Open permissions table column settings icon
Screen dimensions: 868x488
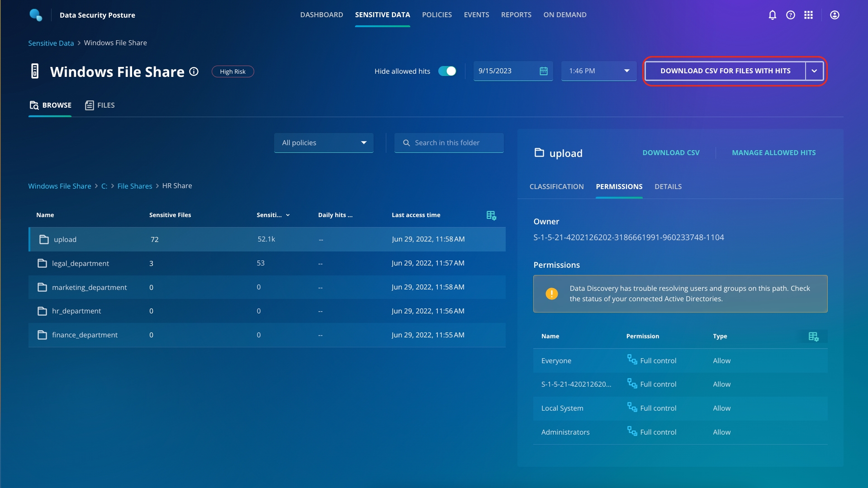point(813,336)
